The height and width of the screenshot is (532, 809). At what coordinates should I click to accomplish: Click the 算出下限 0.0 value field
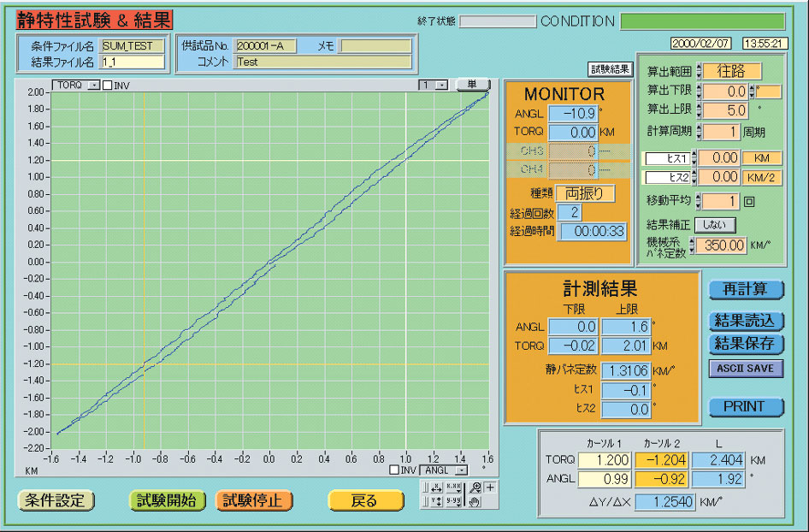coord(725,92)
